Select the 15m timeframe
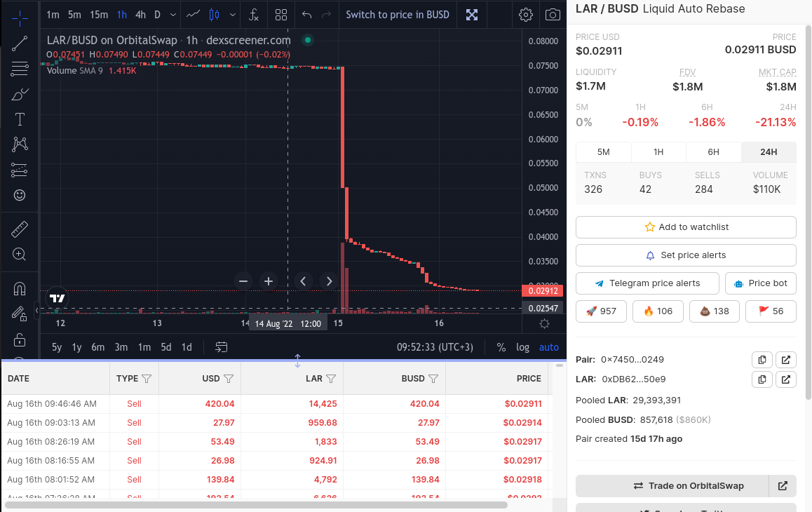This screenshot has width=812, height=512. click(x=99, y=15)
